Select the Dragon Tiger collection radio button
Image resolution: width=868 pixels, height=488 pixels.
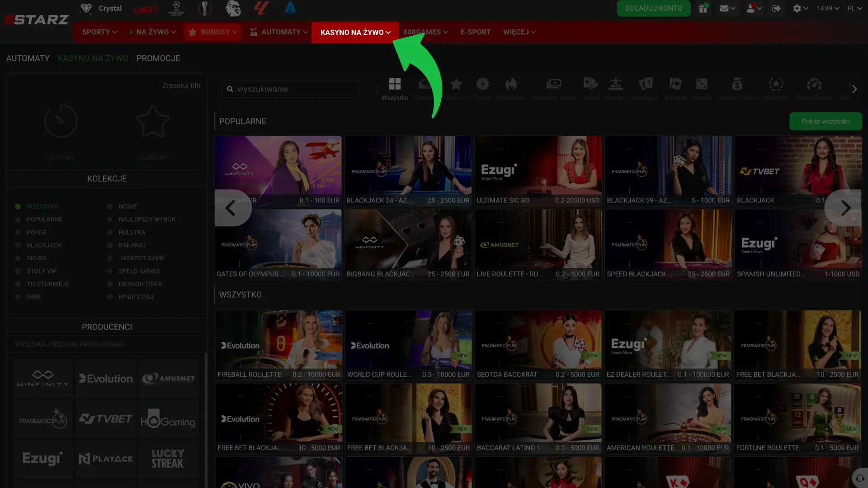(110, 284)
